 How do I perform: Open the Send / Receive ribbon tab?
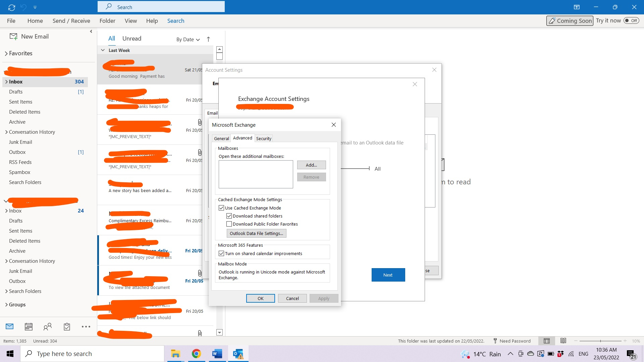click(x=71, y=21)
